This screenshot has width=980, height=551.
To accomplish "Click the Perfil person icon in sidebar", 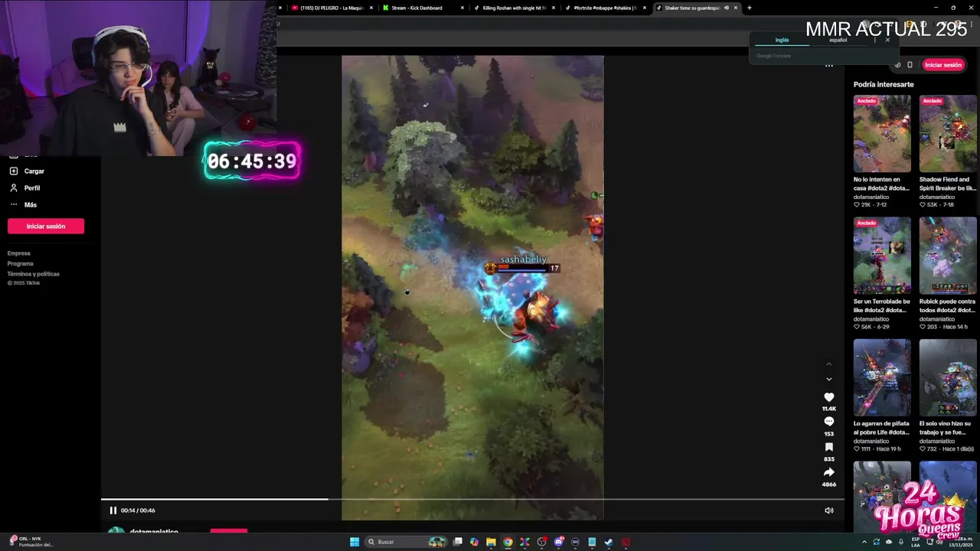I will [13, 188].
